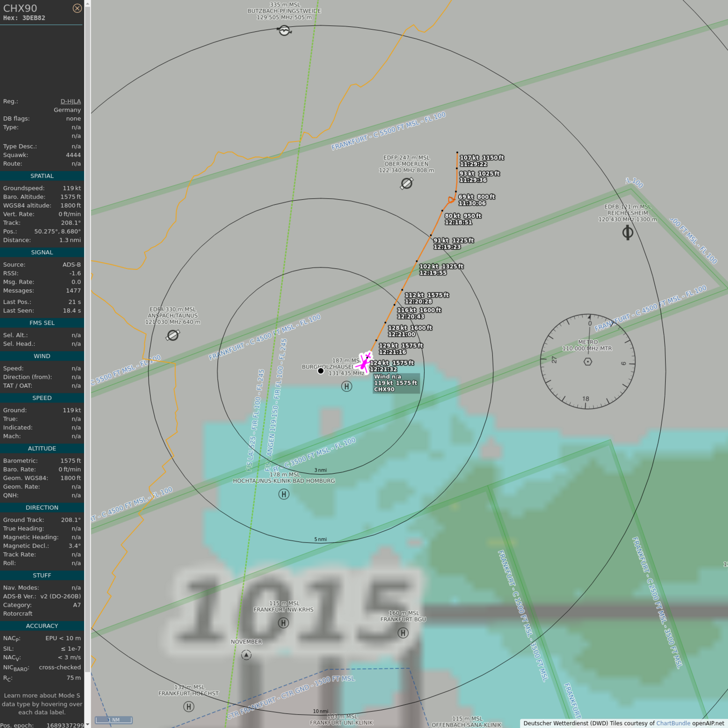
Task: Click the Burgholzhausen black dot marker
Action: click(x=321, y=371)
